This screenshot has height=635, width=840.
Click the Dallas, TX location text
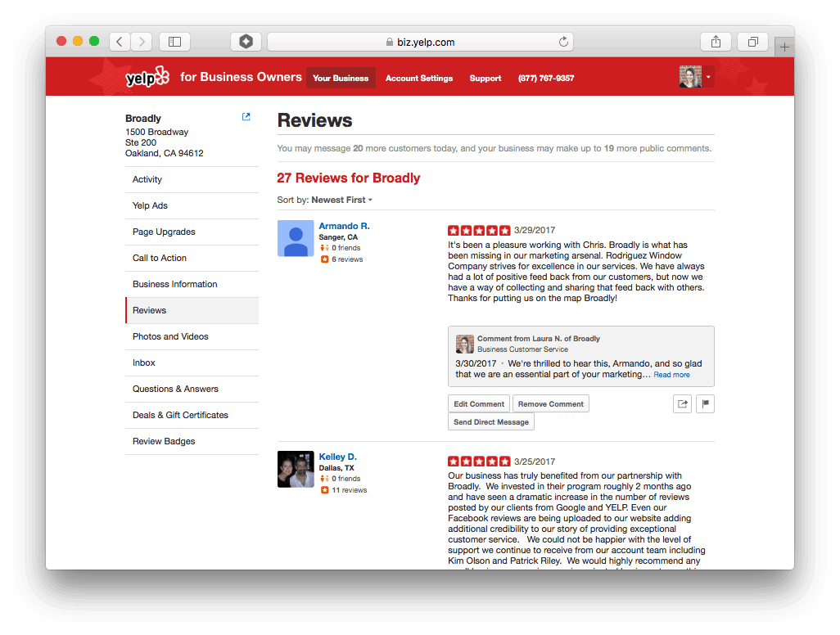point(336,468)
